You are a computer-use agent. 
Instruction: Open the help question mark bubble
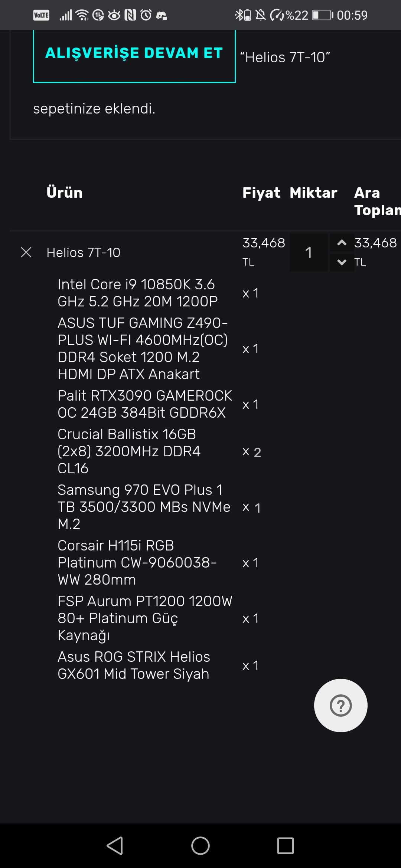[x=340, y=705]
